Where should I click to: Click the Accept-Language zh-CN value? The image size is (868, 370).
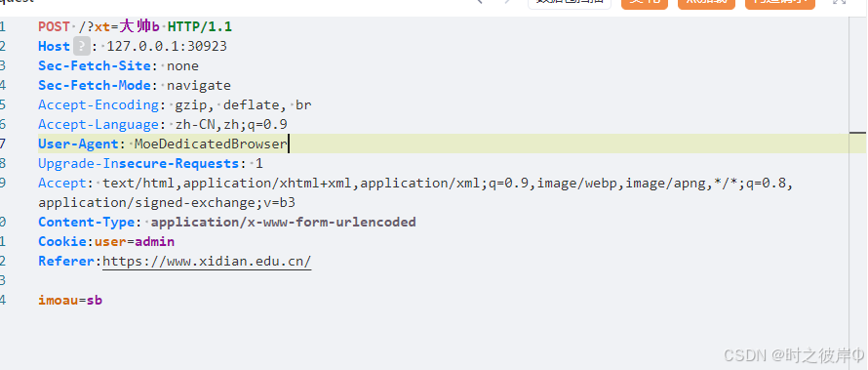231,125
